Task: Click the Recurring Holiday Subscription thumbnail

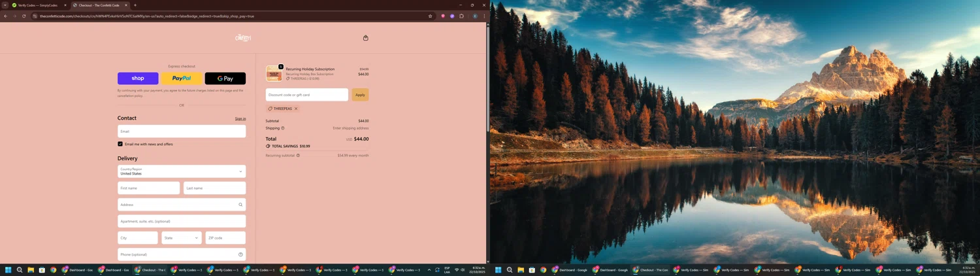Action: (x=274, y=73)
